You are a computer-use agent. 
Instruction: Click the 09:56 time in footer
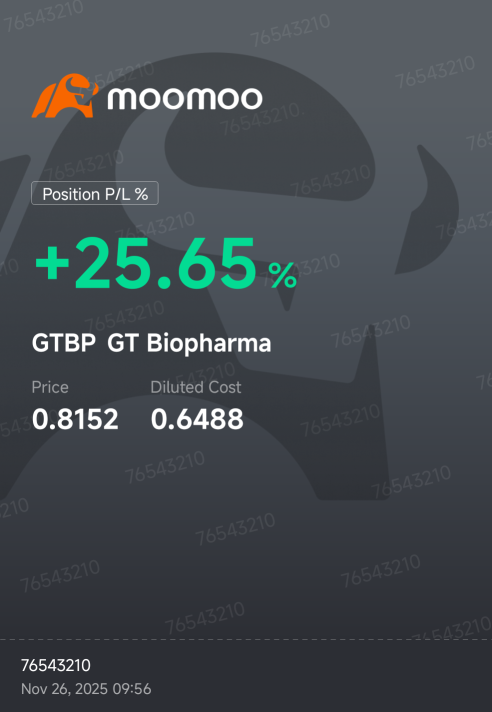pyautogui.click(x=131, y=689)
